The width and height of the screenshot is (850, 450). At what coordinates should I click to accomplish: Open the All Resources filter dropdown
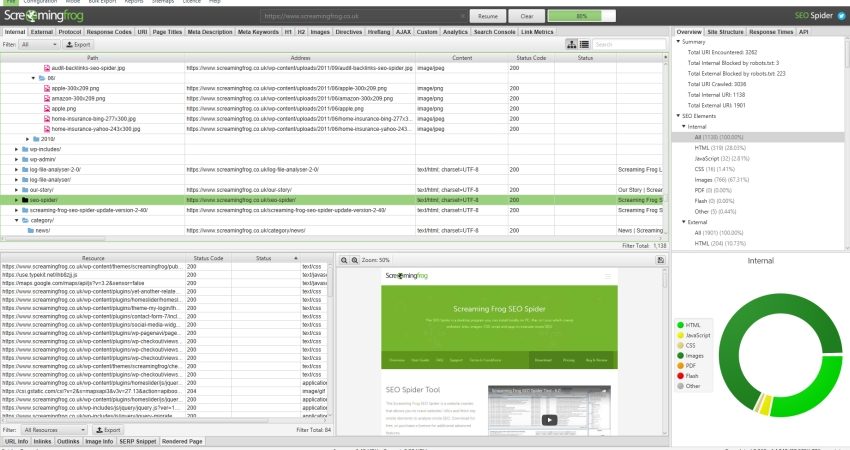pos(54,430)
